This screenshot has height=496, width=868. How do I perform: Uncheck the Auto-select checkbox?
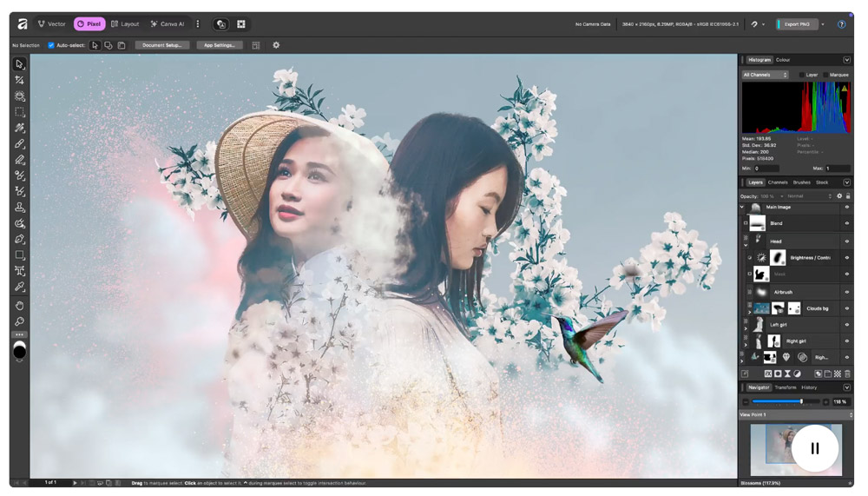[x=51, y=45]
